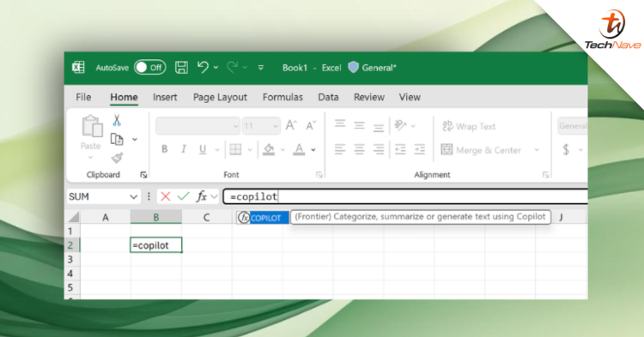Open Clipboard dialog launcher
Viewport: 644px width, 337px height.
143,175
